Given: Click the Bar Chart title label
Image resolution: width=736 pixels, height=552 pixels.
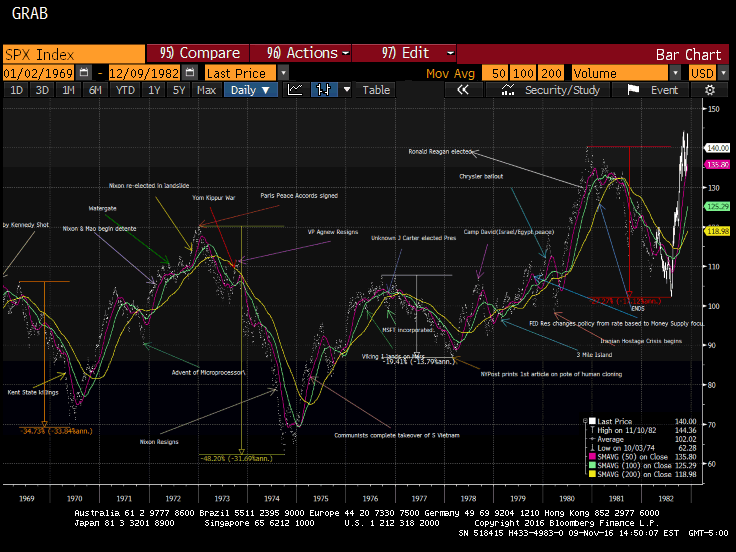Looking at the screenshot, I should (688, 55).
